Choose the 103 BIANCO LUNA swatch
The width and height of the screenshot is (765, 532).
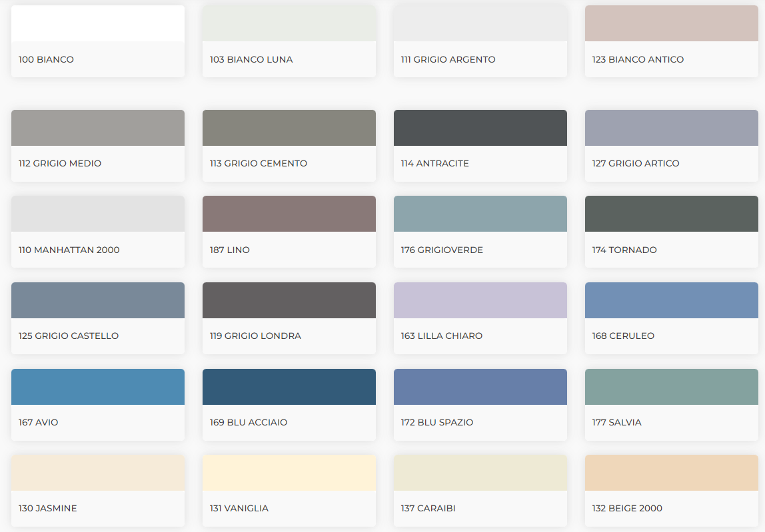289,41
